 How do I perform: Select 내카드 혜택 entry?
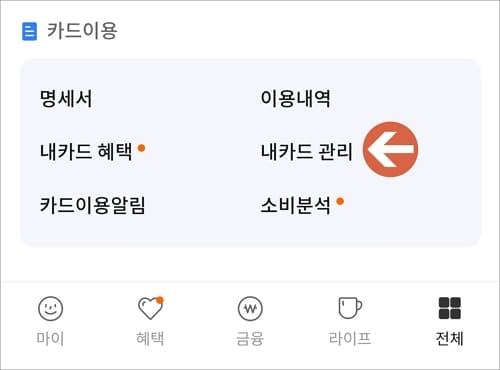[86, 151]
